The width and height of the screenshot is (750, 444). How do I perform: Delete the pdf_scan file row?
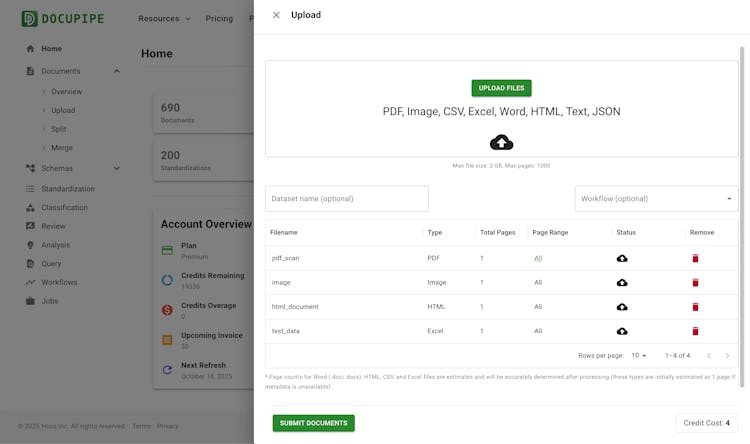coord(695,258)
